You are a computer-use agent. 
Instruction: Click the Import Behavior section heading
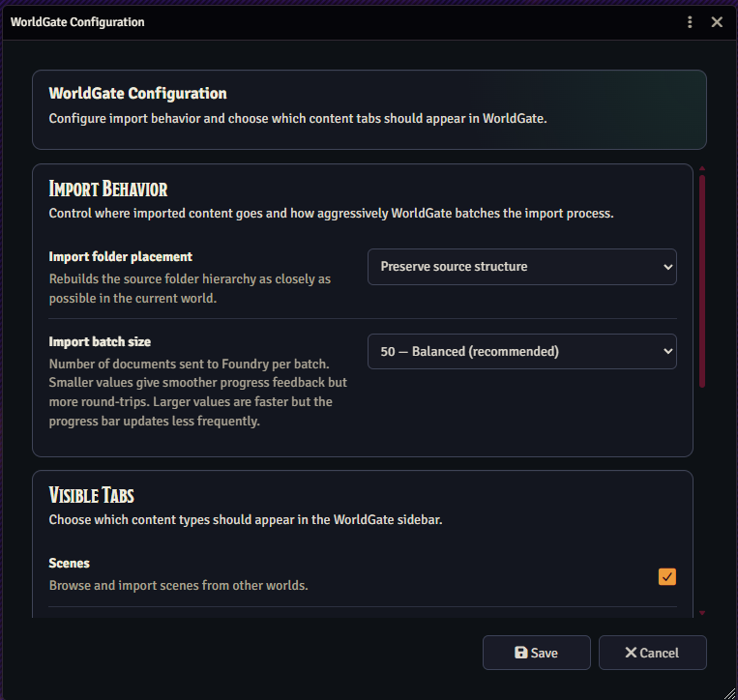[108, 189]
